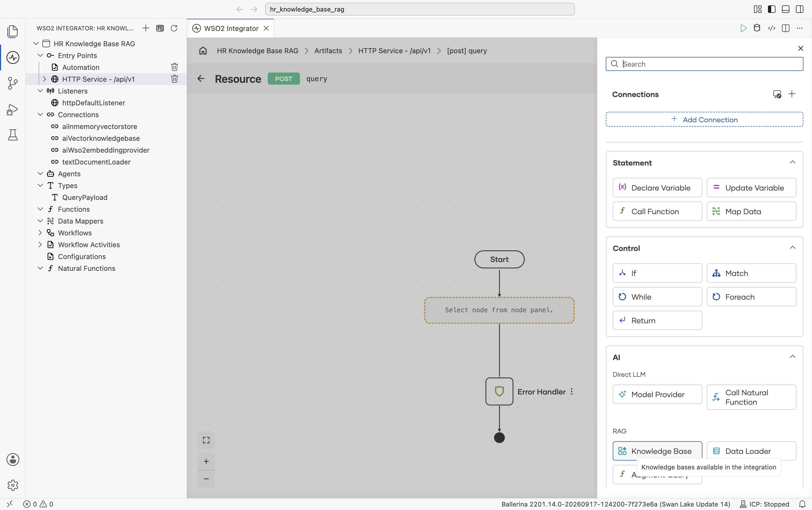The image size is (812, 510).
Task: Refresh the project explorer
Action: tap(174, 28)
